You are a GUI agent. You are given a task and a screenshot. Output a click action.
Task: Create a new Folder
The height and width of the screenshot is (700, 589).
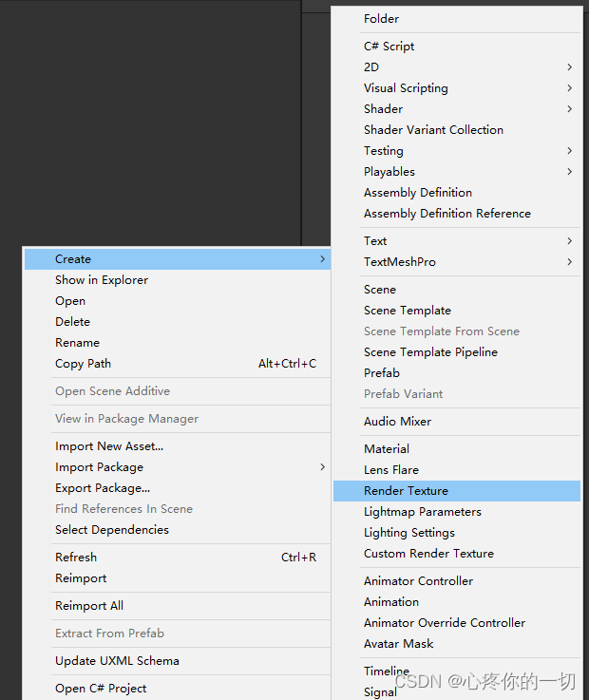[x=382, y=19]
